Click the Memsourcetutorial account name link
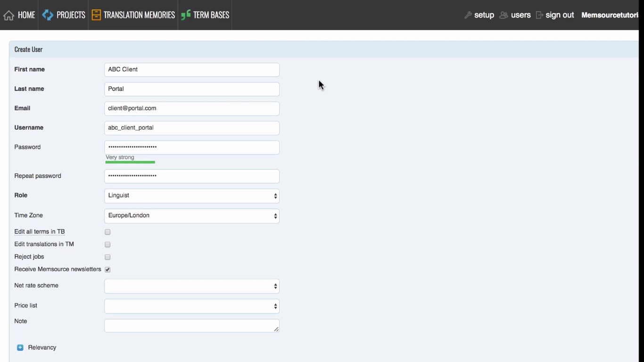 pos(609,15)
